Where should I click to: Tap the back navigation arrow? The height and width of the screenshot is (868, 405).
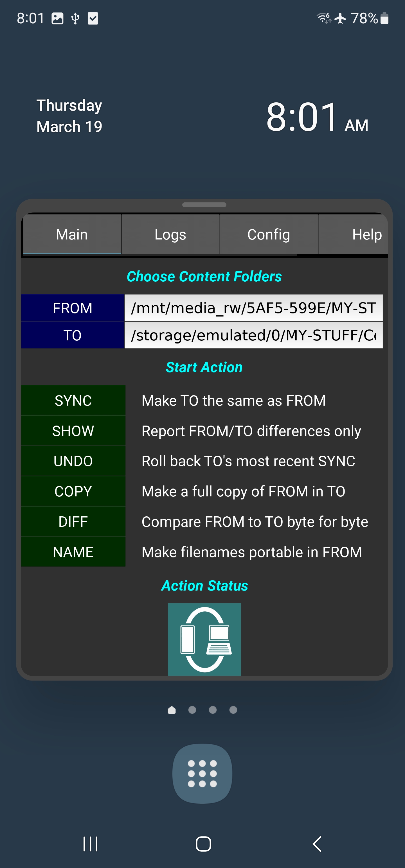click(x=317, y=844)
